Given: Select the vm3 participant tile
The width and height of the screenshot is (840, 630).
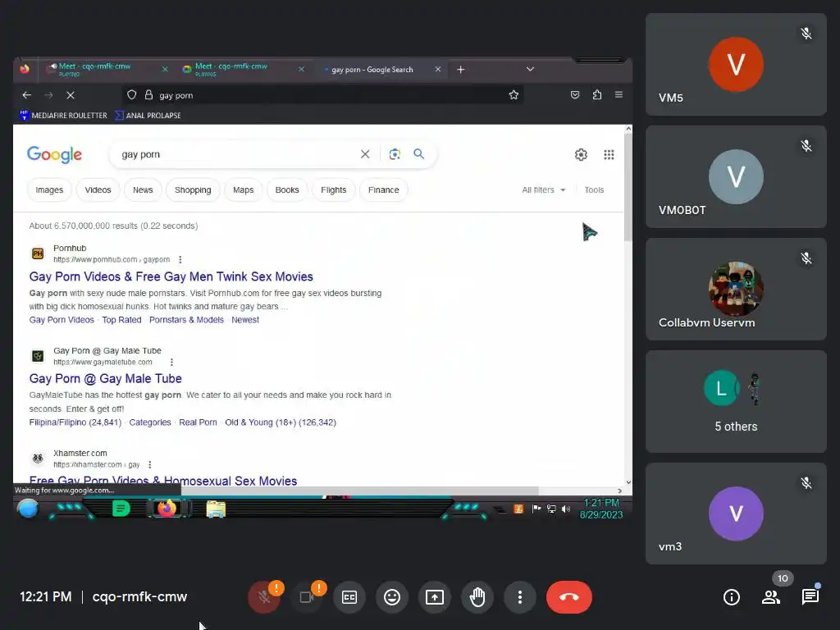Looking at the screenshot, I should point(736,514).
